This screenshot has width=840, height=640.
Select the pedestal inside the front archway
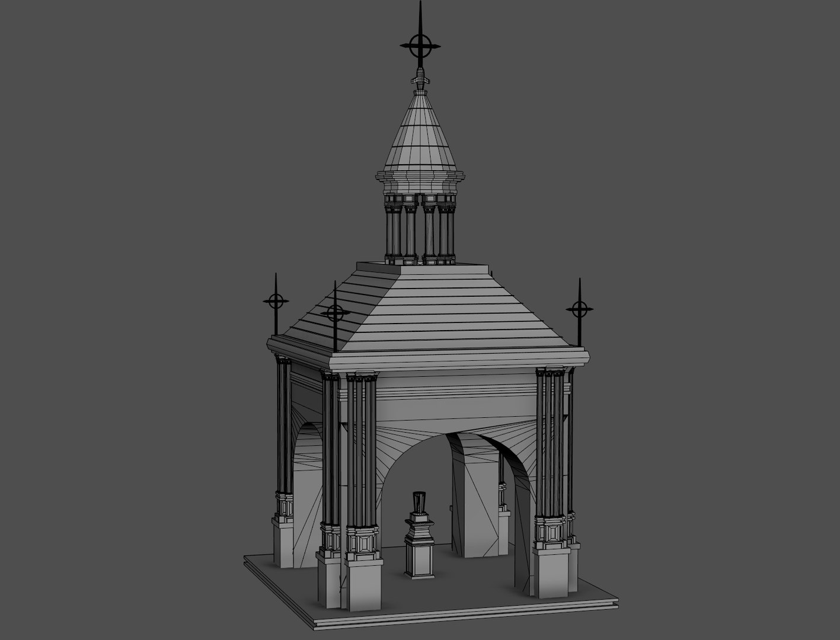coord(419,534)
